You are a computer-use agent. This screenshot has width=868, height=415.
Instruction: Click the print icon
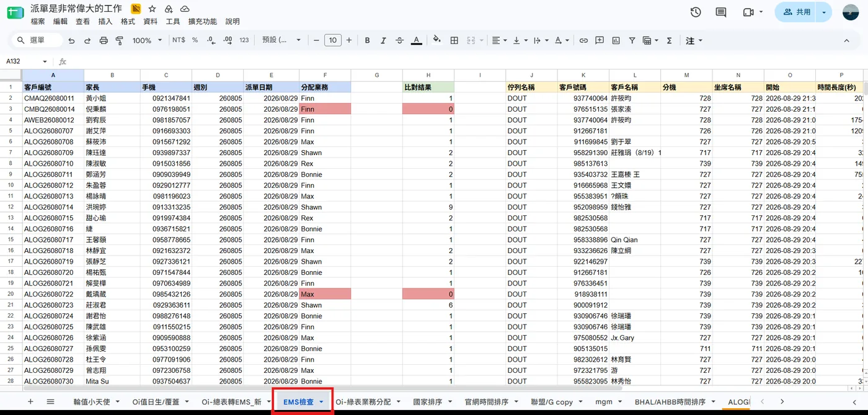point(104,40)
